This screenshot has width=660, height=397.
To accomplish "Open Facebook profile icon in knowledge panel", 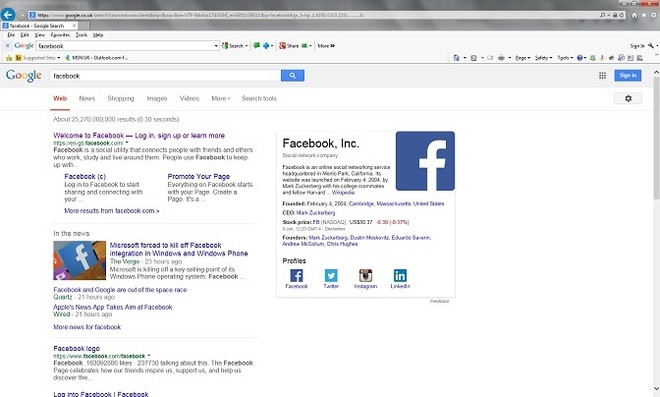I will 296,276.
